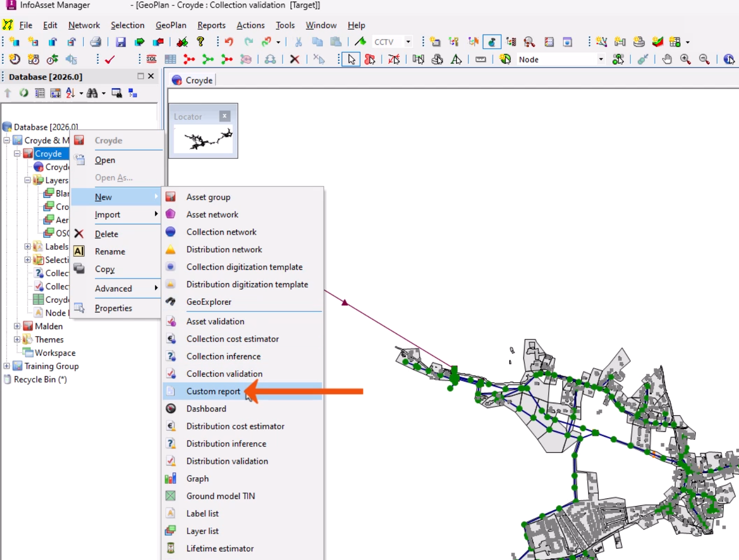Select the measurement ruler tool
The height and width of the screenshot is (560, 739).
480,59
